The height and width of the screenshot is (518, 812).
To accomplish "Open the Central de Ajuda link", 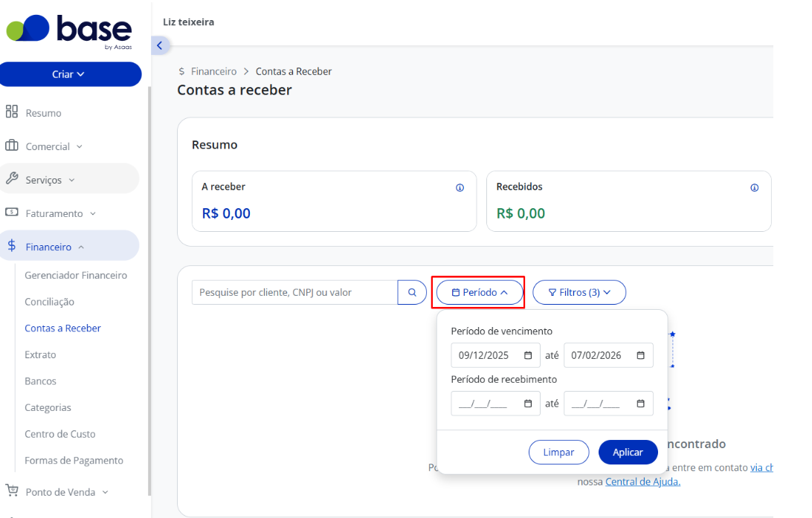I will pyautogui.click(x=642, y=482).
